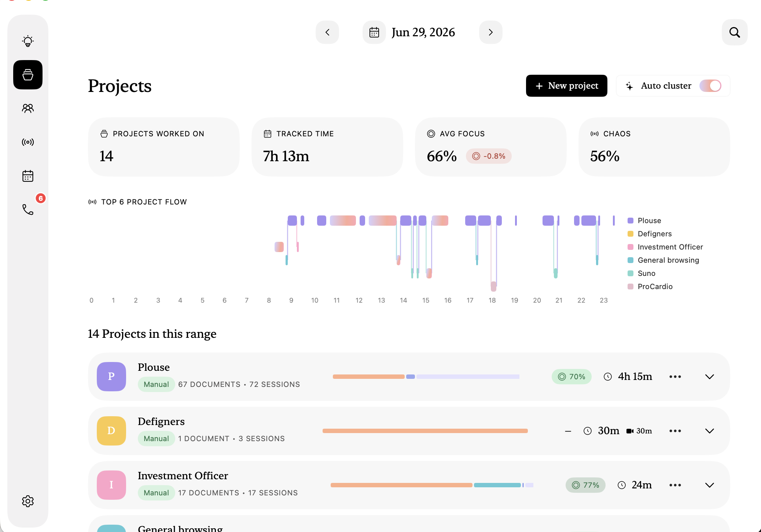
Task: Open the people group sidebar icon
Action: [28, 108]
